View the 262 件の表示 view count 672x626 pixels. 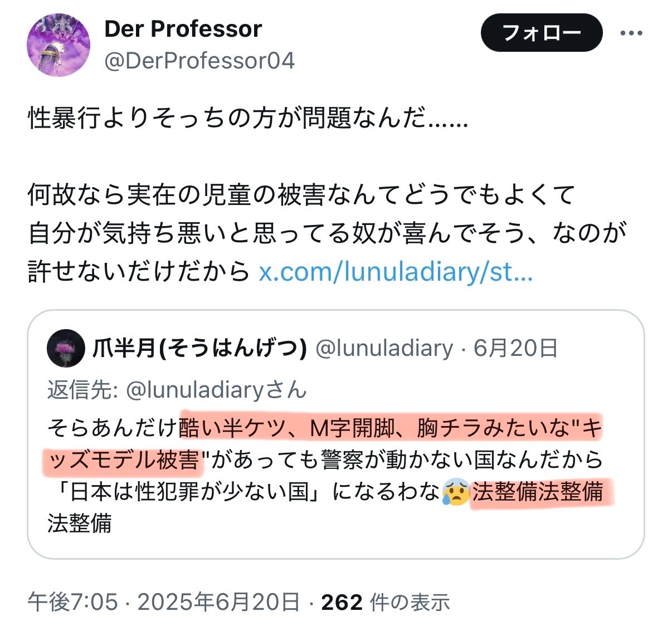pos(385,602)
